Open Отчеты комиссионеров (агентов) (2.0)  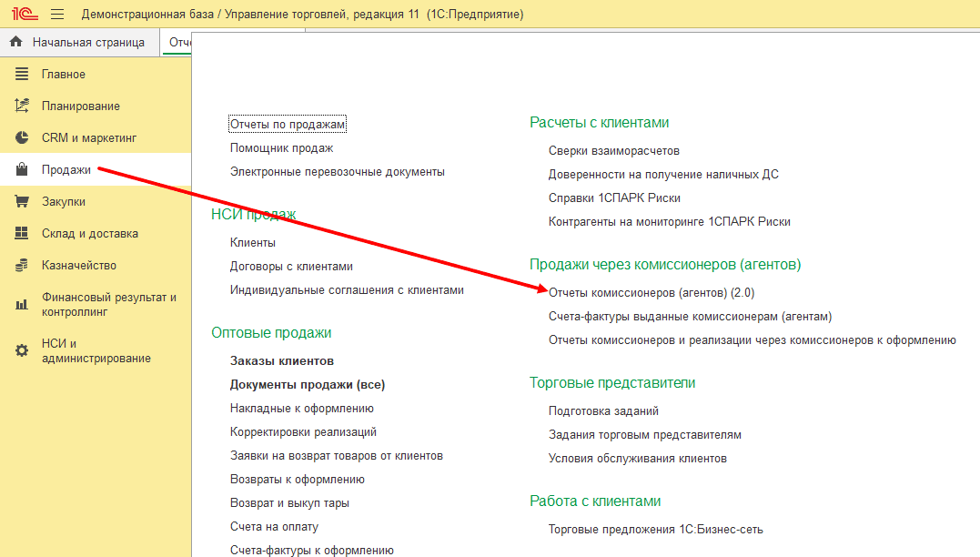click(x=652, y=292)
